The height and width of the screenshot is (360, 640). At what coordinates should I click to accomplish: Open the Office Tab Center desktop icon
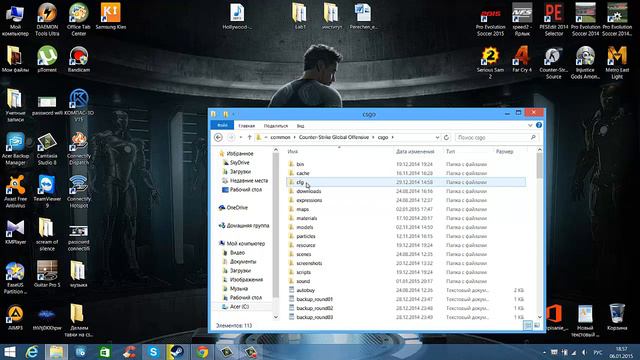click(x=79, y=19)
